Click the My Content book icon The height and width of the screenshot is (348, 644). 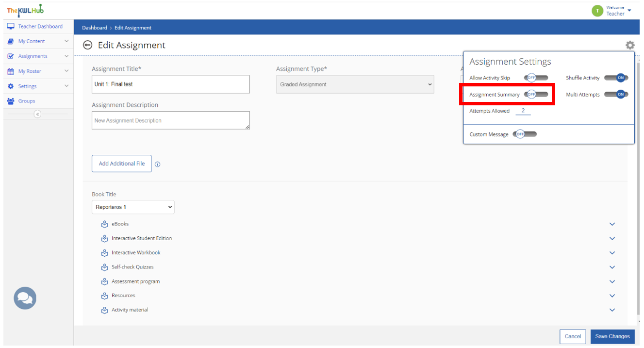(x=11, y=41)
